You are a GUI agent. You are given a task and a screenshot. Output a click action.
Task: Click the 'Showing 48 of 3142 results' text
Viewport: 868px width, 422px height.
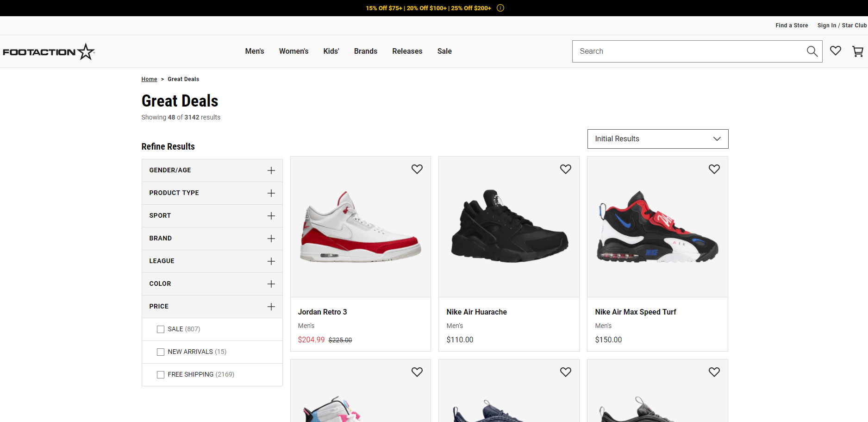click(181, 118)
